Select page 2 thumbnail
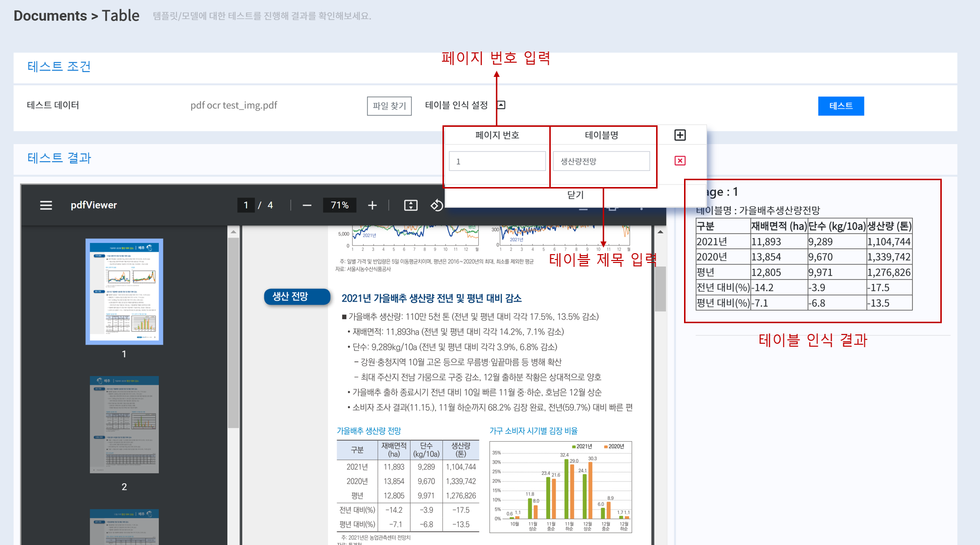 point(124,425)
